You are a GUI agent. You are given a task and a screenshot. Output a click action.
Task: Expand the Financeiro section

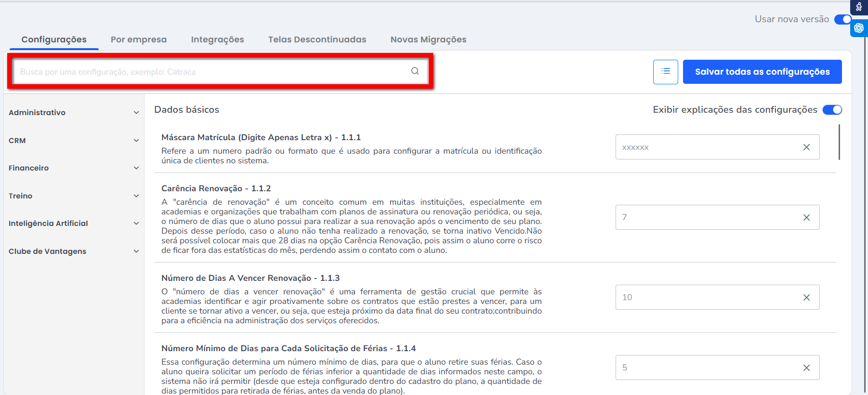tap(73, 168)
